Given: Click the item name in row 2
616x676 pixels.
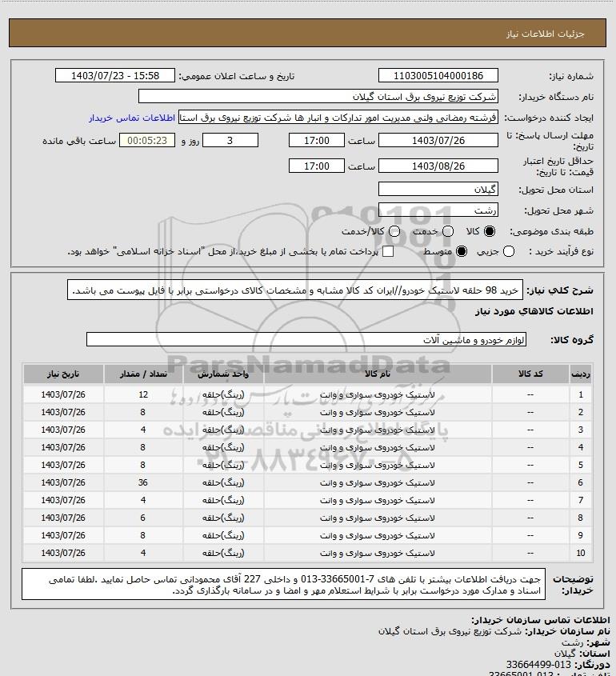Looking at the screenshot, I should (x=378, y=413).
